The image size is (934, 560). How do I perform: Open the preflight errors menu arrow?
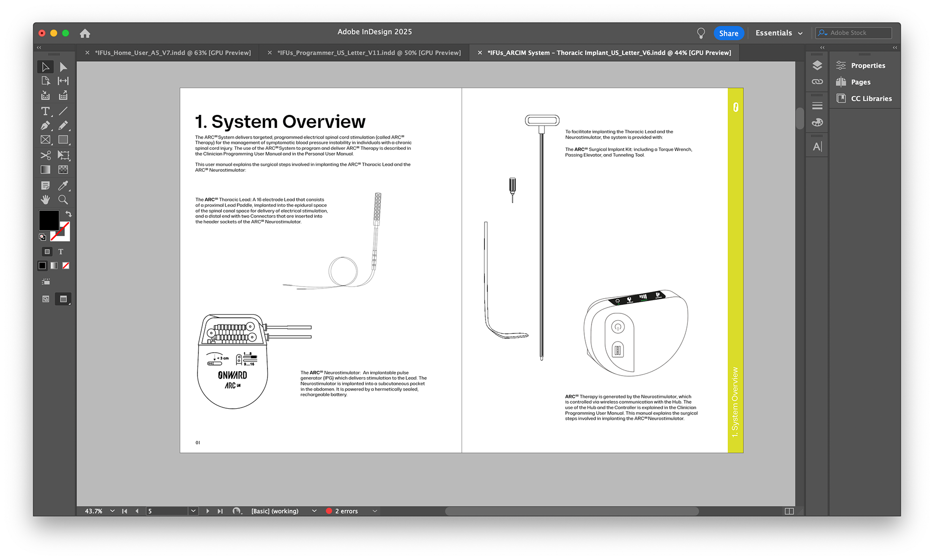(375, 511)
